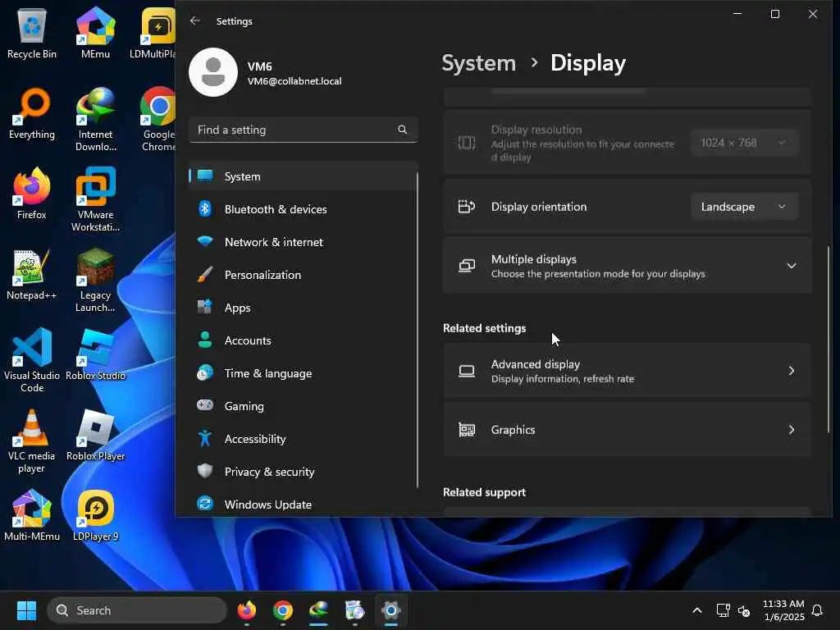
Task: Select Bluetooth & devices in the sidebar
Action: (304, 209)
